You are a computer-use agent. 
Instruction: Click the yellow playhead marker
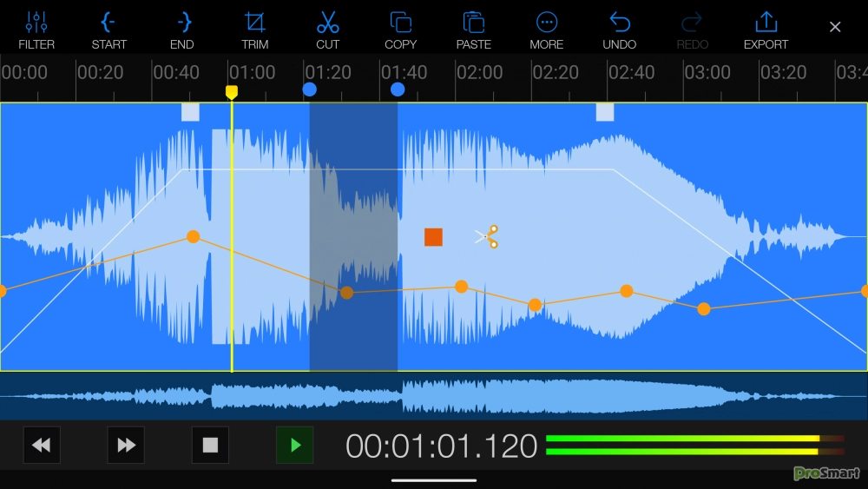[x=232, y=91]
